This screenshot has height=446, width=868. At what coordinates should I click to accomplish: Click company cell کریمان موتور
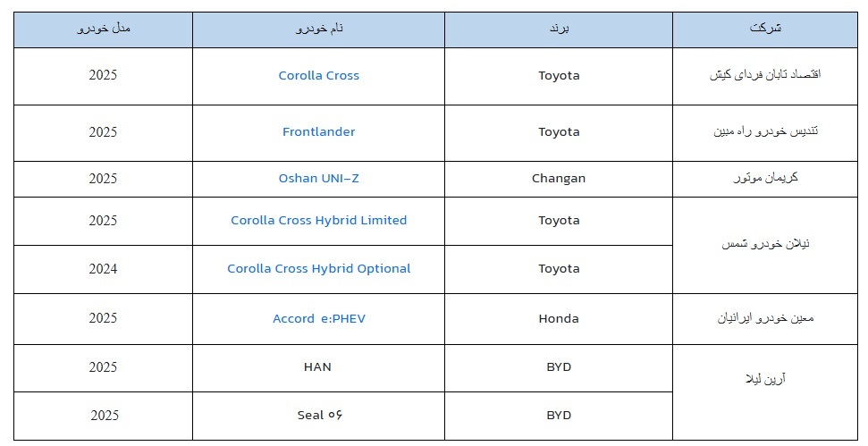click(x=764, y=179)
